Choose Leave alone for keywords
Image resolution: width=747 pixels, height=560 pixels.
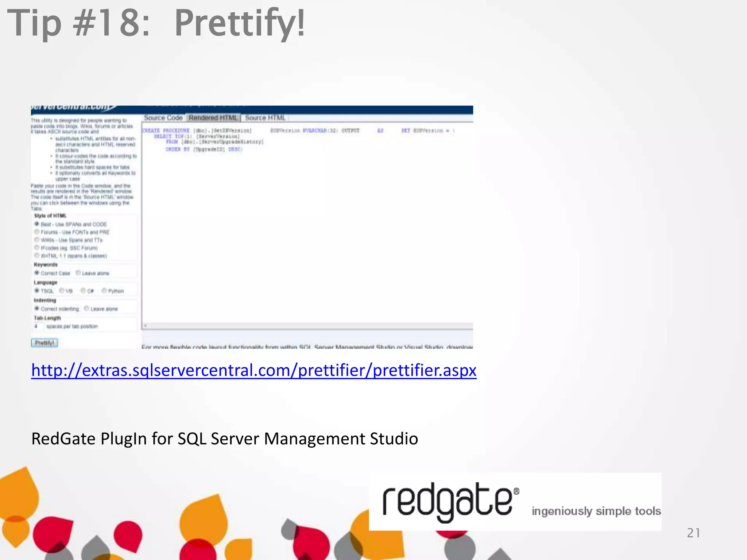click(x=78, y=273)
